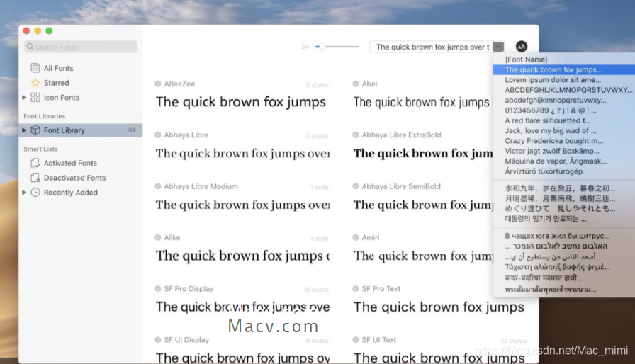The image size is (635, 364).
Task: Click the '18 styles' label for SF Pro Display
Action: [x=316, y=290]
